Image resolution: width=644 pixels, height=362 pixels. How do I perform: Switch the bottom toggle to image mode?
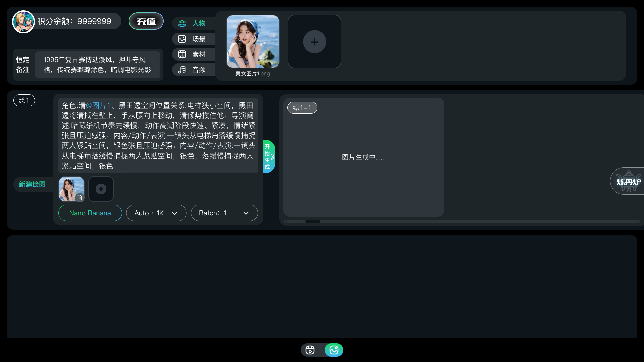[x=334, y=350]
